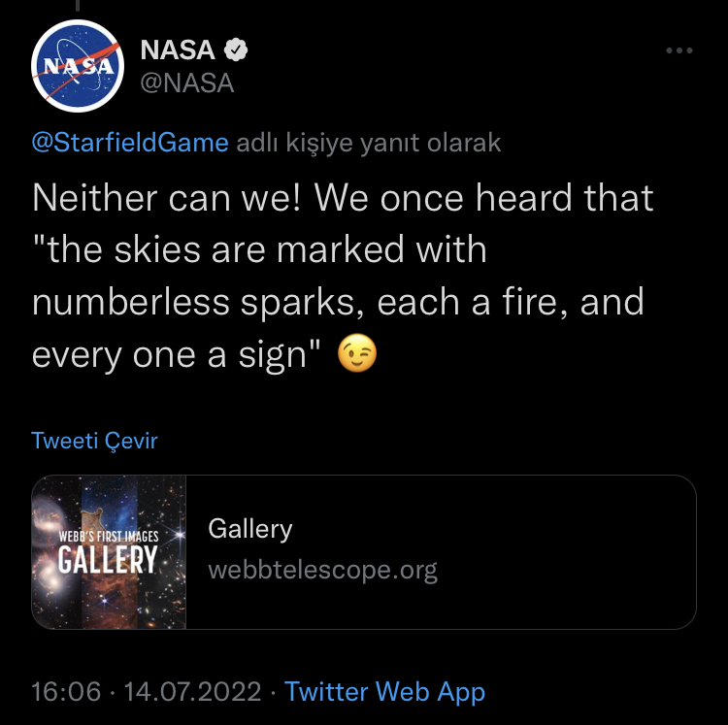
Task: Click the Gallery card title
Action: pos(250,529)
